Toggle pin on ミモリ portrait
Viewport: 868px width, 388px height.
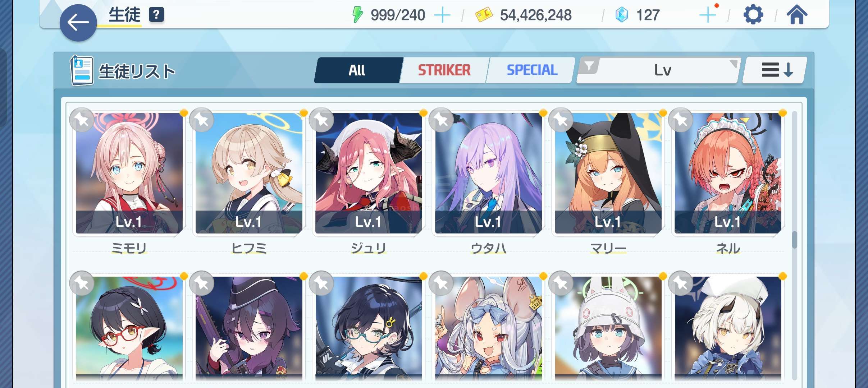(x=82, y=120)
